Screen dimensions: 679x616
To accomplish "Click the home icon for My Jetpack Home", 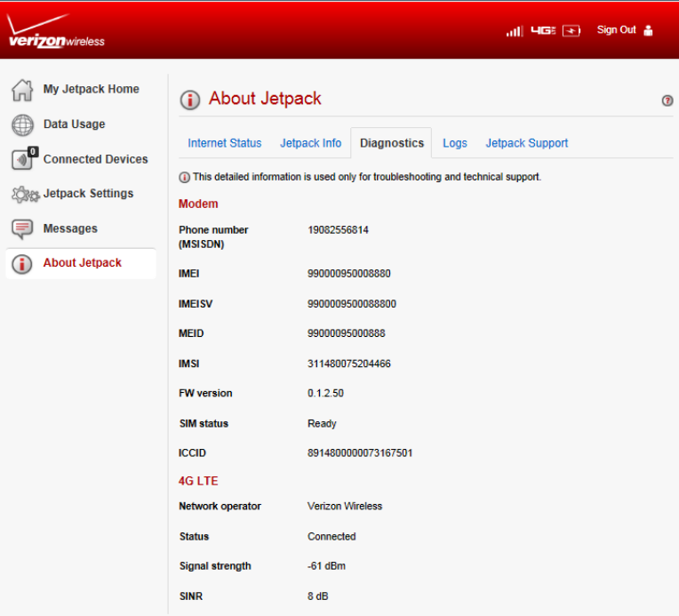I will pyautogui.click(x=22, y=90).
